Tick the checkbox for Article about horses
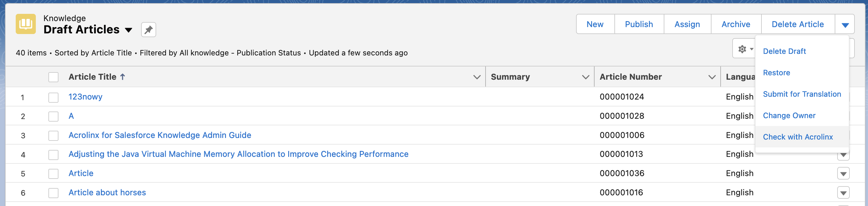 click(x=53, y=193)
